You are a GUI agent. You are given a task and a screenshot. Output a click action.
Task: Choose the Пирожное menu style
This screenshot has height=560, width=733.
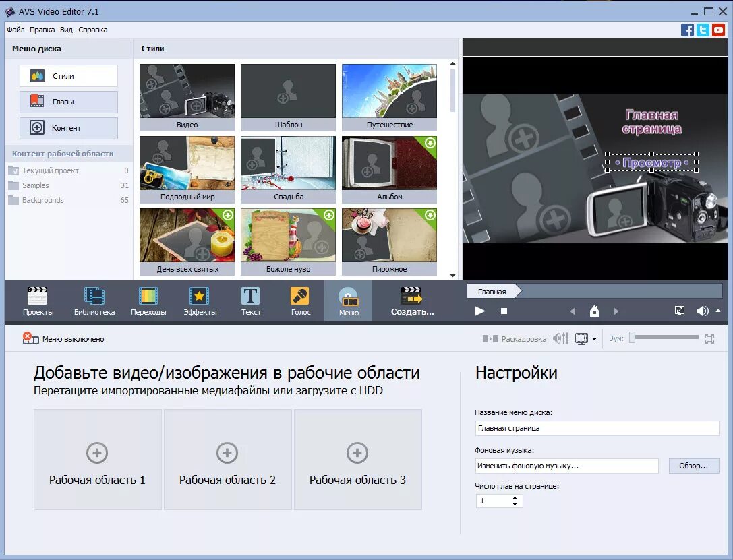coord(389,241)
